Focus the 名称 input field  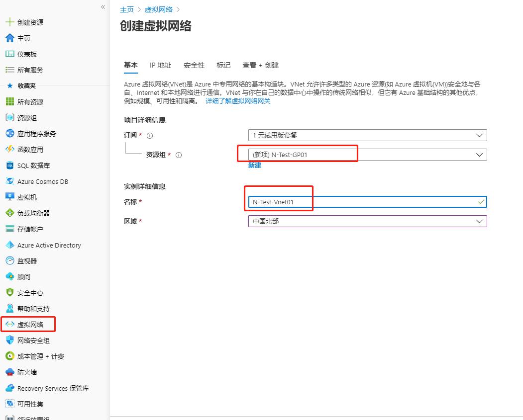coord(368,202)
